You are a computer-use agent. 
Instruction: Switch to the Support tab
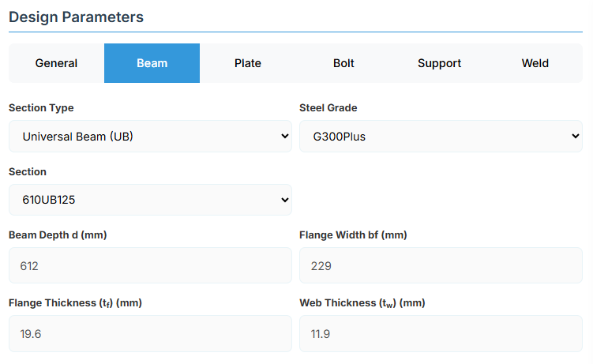(x=439, y=63)
